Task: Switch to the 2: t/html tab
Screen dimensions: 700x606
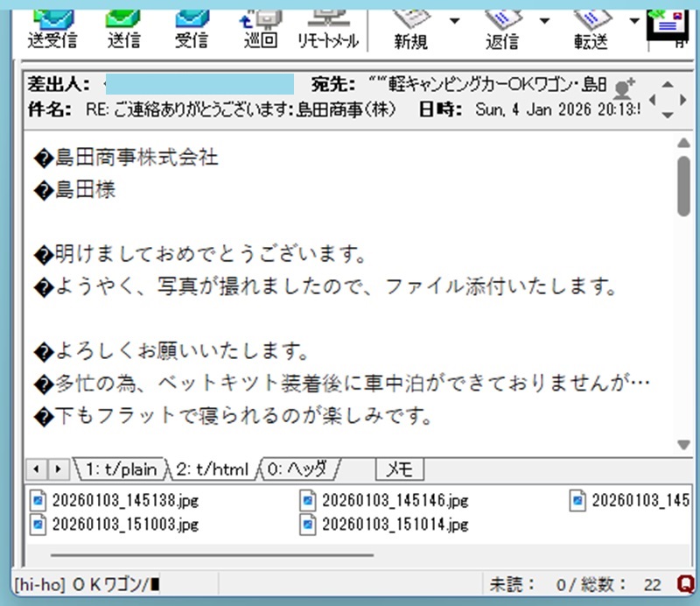Action: click(213, 469)
